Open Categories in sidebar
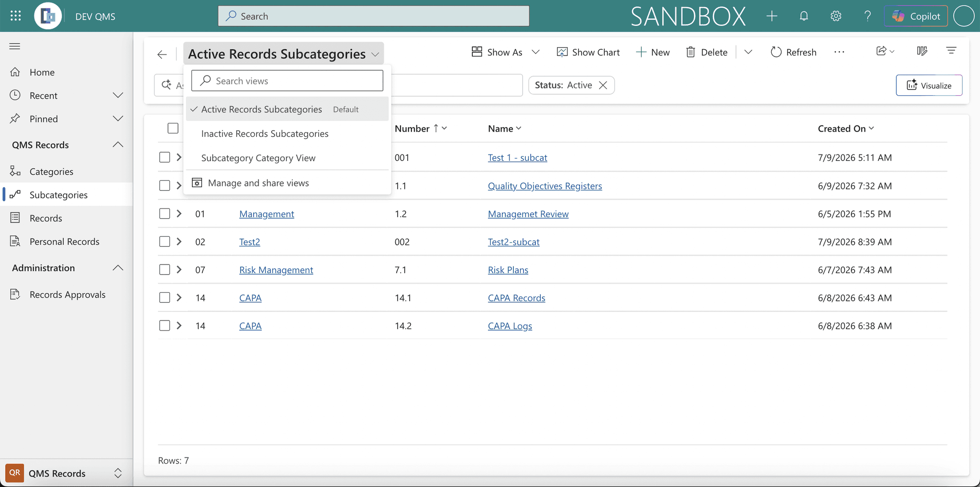This screenshot has height=487, width=980. click(67, 171)
